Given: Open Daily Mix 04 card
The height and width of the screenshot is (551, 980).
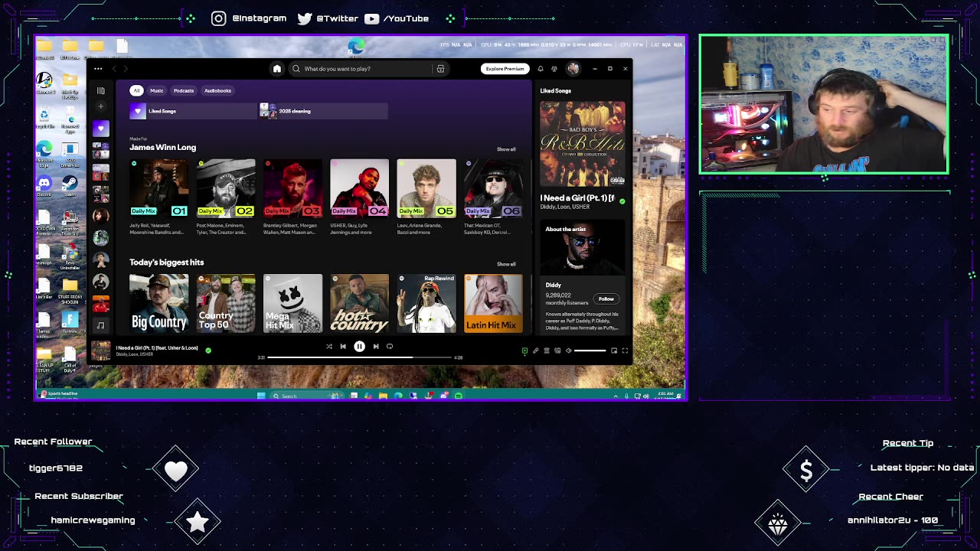Looking at the screenshot, I should pyautogui.click(x=359, y=197).
